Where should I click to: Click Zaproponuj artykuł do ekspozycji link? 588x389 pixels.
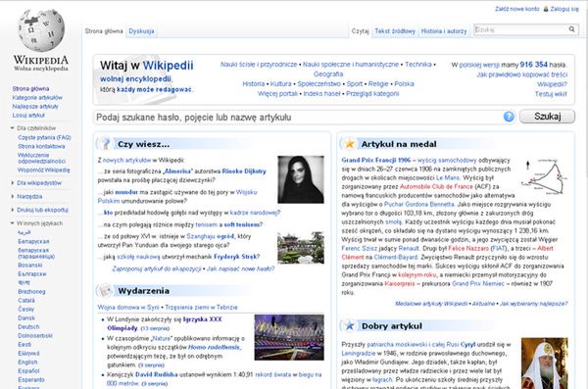(157, 268)
